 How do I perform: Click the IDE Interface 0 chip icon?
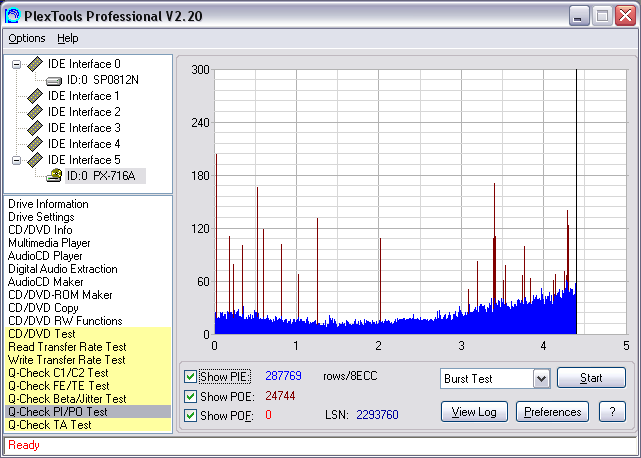click(35, 64)
